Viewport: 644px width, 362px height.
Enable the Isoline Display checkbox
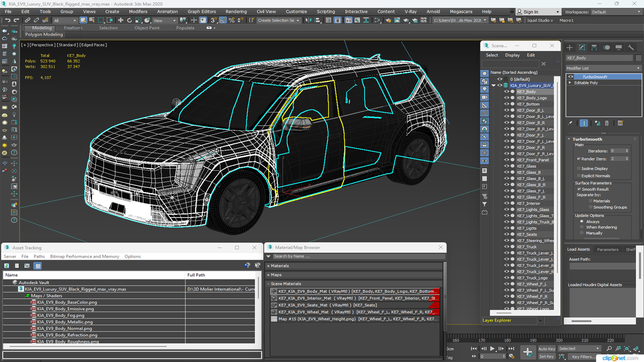[x=579, y=169]
